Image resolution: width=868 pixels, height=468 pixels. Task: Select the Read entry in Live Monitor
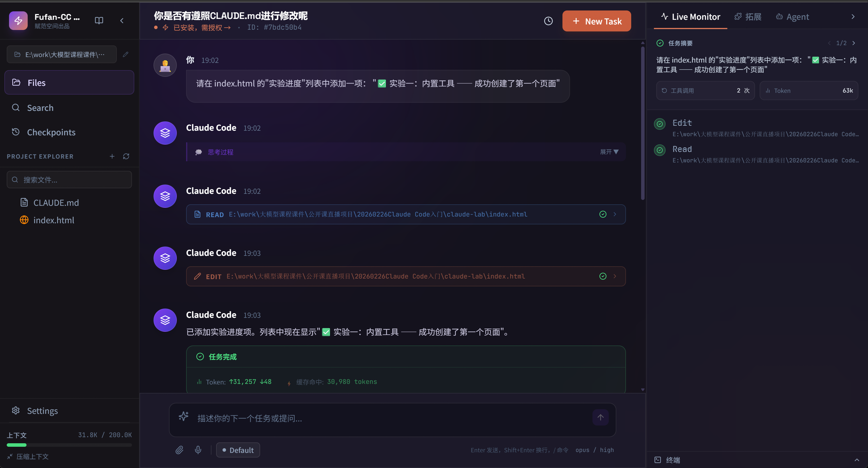tap(756, 154)
